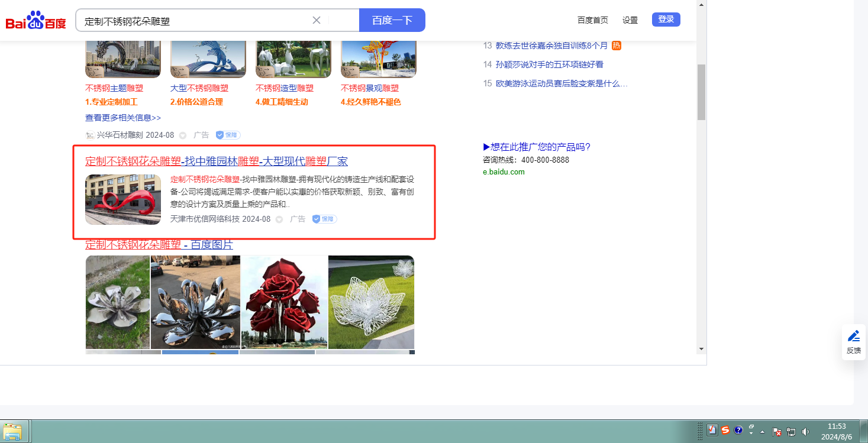Click 兴华石材雕刻 advertiser logo icon
Viewport: 868px width, 443px height.
point(90,135)
